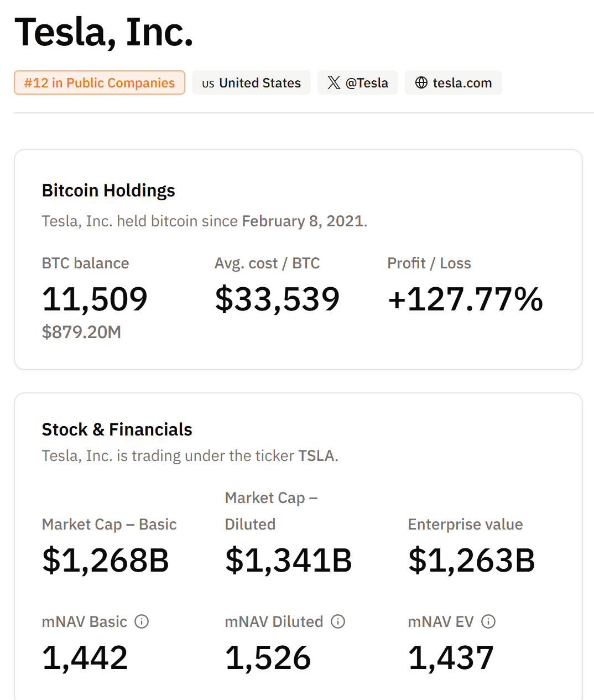The width and height of the screenshot is (594, 700).
Task: Switch to the Stock & Financials section
Action: (117, 429)
